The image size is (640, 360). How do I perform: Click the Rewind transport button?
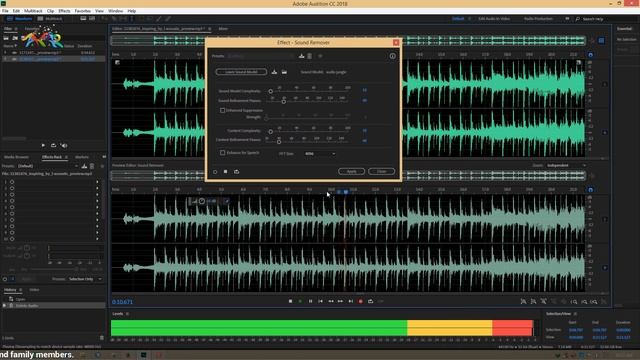331,301
